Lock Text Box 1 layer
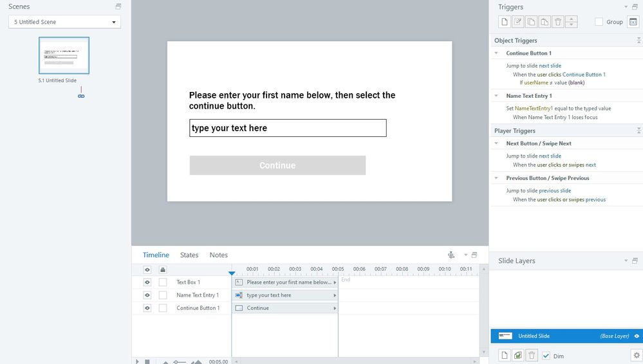 [x=163, y=282]
